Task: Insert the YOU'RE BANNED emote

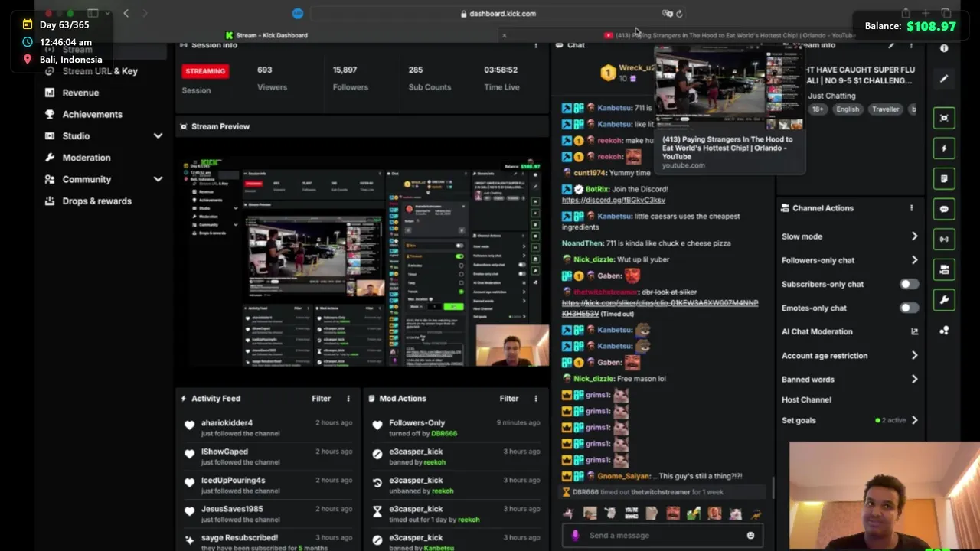Action: [631, 514]
